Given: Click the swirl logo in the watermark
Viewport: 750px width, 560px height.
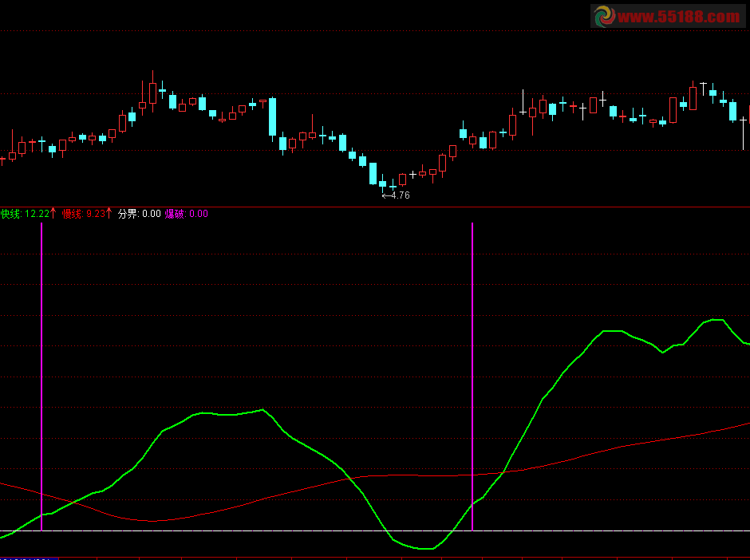Looking at the screenshot, I should pyautogui.click(x=603, y=16).
